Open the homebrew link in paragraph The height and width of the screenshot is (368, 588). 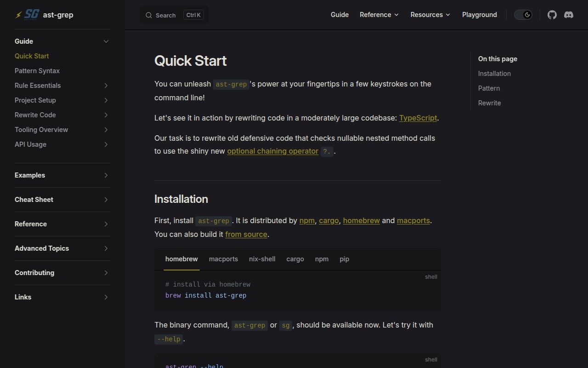(362, 220)
